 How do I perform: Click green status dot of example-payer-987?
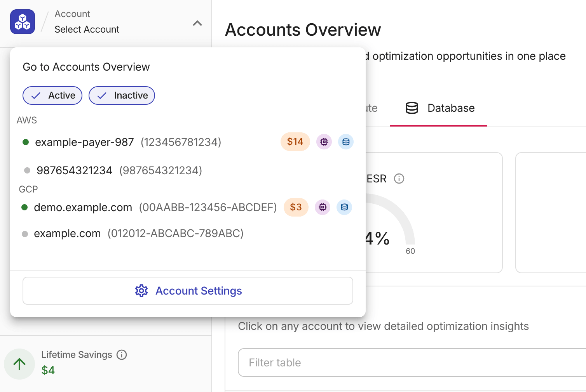point(26,142)
